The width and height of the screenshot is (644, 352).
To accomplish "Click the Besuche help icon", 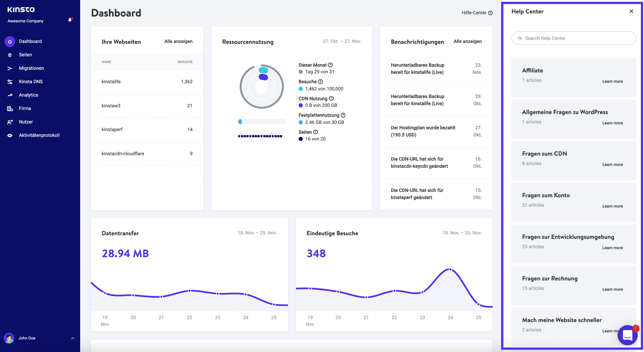I will (320, 82).
